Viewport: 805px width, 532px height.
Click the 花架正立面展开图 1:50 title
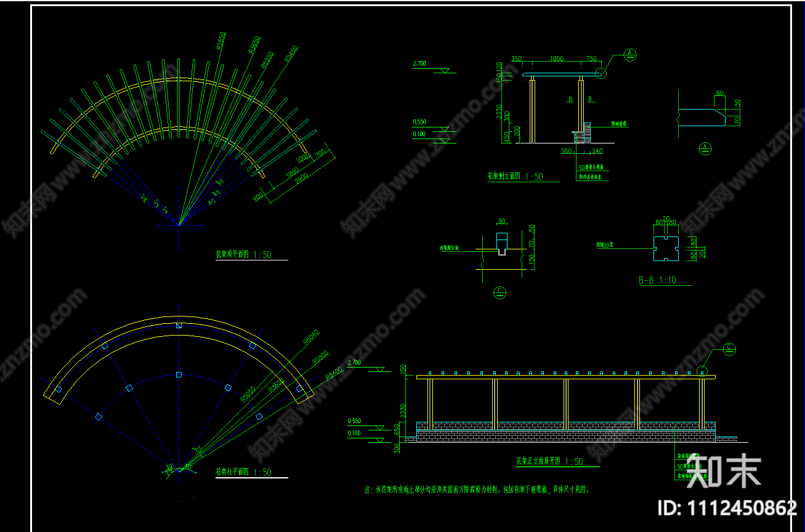click(x=549, y=461)
